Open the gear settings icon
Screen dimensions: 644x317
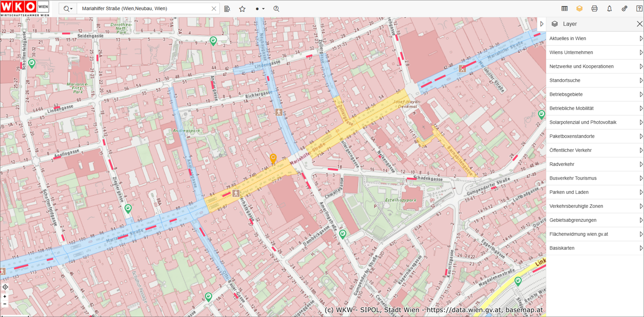(x=624, y=9)
